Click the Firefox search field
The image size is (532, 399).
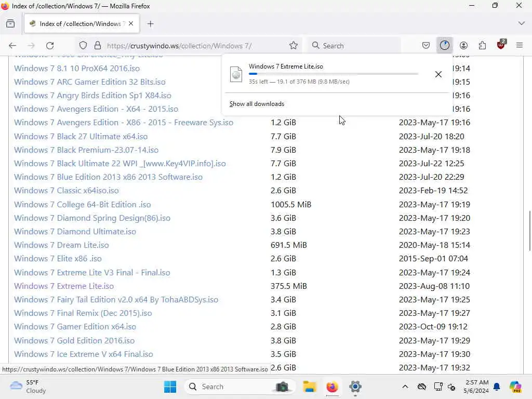tap(354, 46)
